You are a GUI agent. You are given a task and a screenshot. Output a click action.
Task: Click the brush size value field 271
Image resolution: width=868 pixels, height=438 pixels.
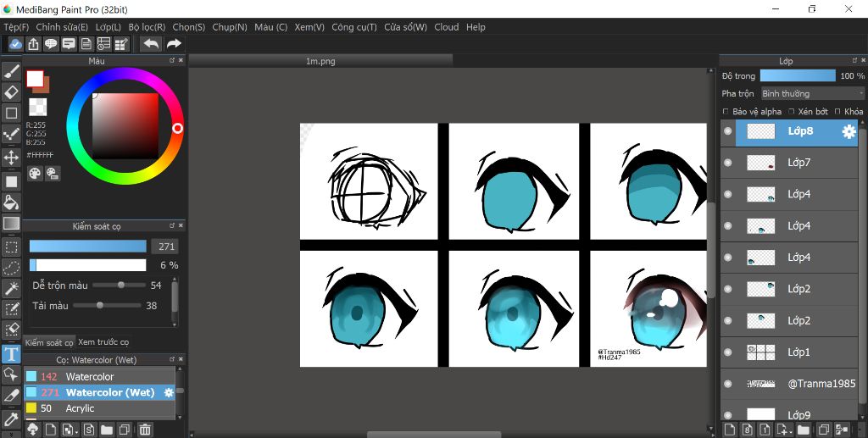click(166, 247)
